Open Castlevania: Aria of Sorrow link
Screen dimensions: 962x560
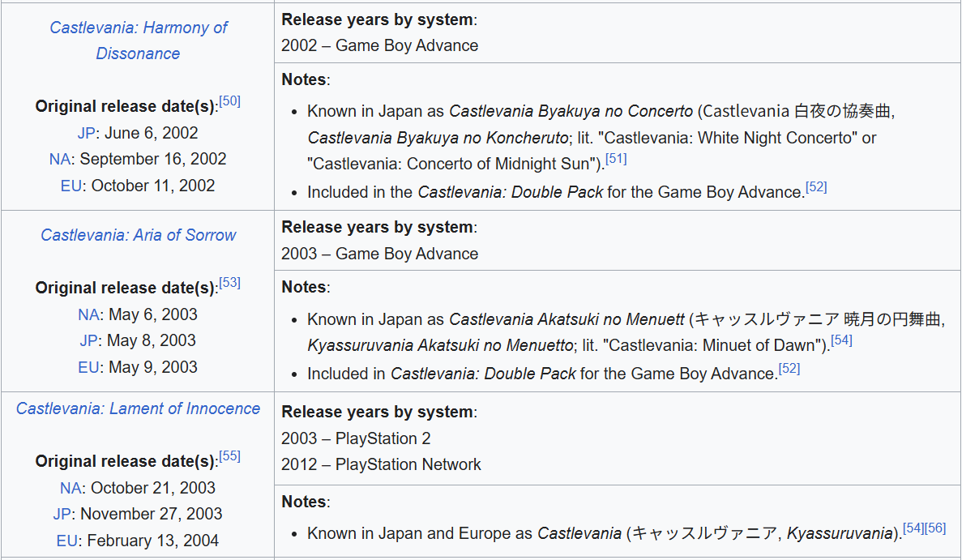[138, 235]
